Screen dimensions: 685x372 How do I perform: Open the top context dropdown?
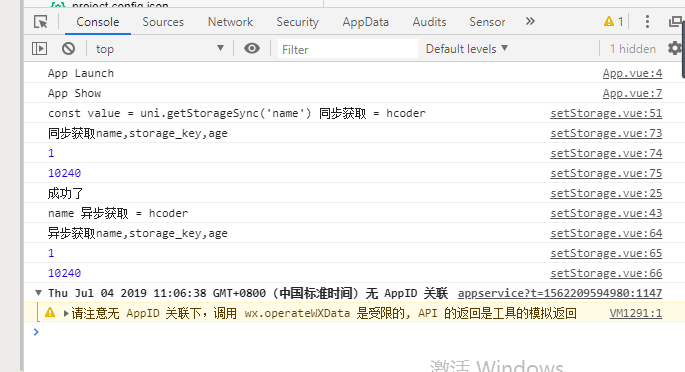point(159,48)
